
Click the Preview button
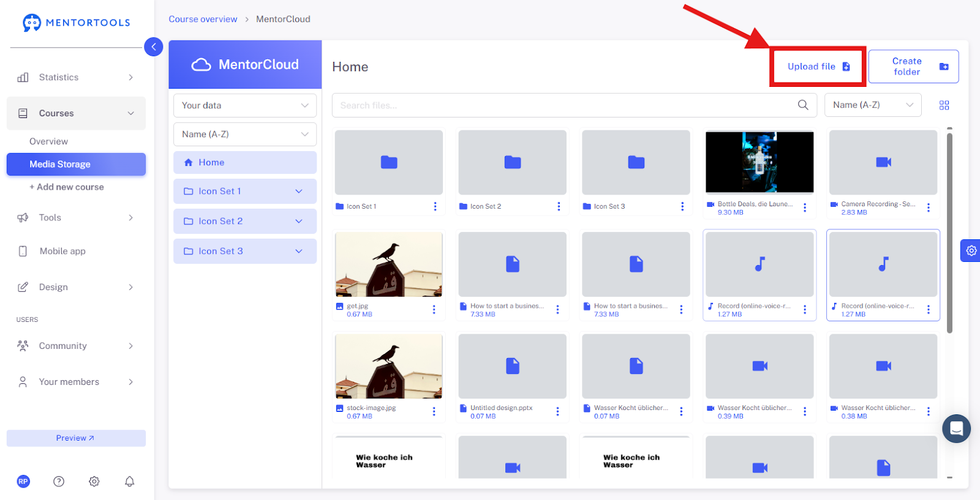click(76, 438)
